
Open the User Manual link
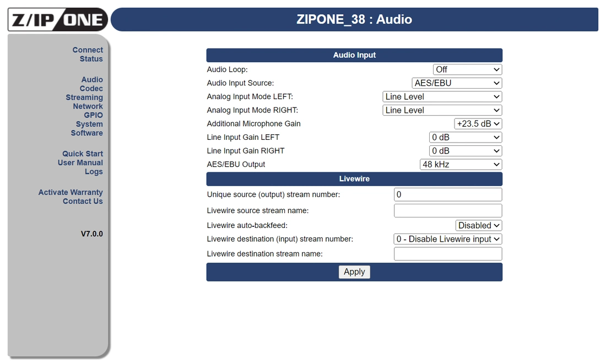click(80, 162)
